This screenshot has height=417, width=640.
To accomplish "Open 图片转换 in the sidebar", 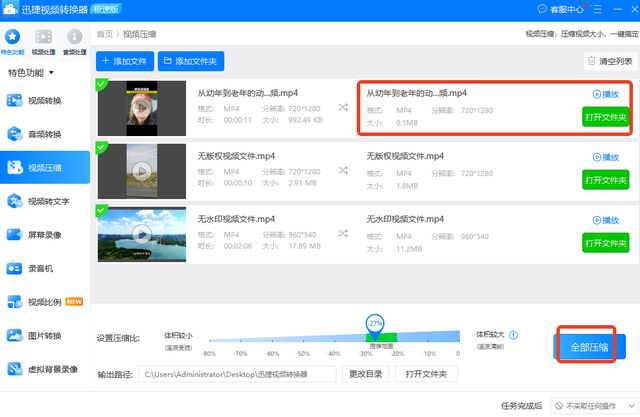I will point(45,335).
